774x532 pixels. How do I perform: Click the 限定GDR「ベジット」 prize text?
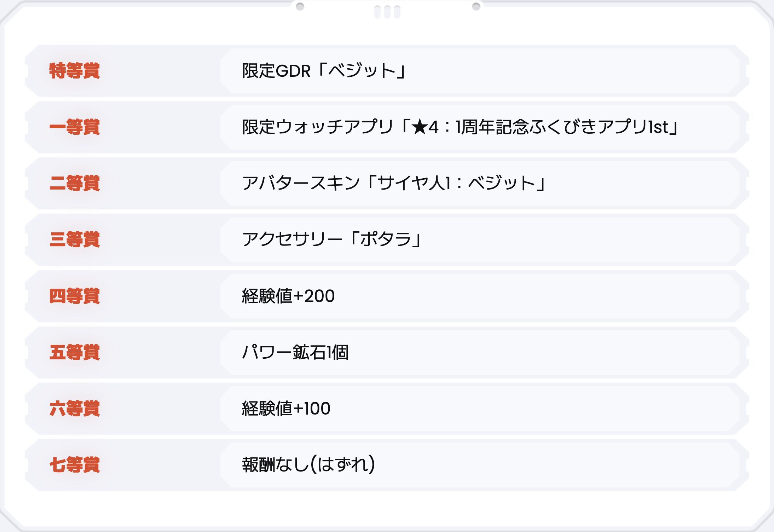323,70
